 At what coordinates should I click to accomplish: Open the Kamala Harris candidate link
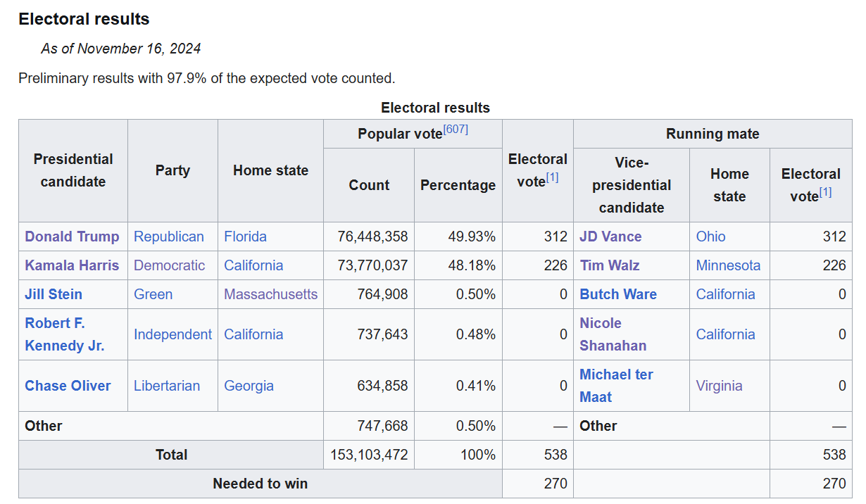72,265
